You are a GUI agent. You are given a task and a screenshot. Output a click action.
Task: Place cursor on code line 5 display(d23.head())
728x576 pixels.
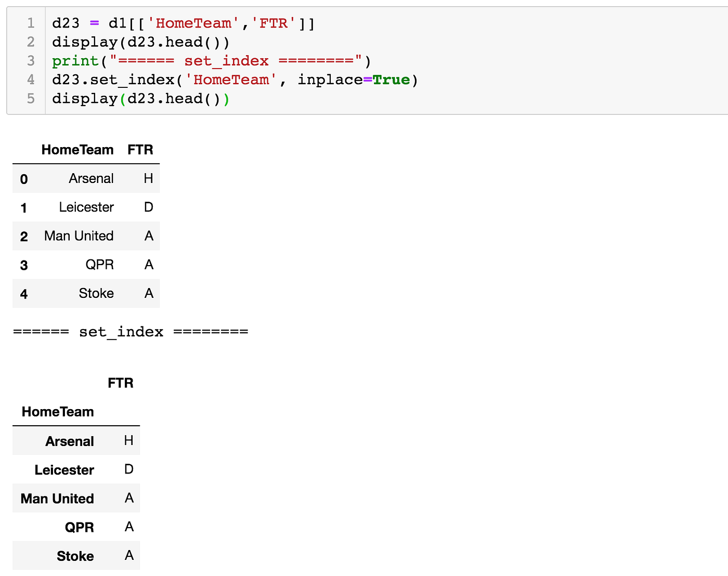[x=140, y=98]
